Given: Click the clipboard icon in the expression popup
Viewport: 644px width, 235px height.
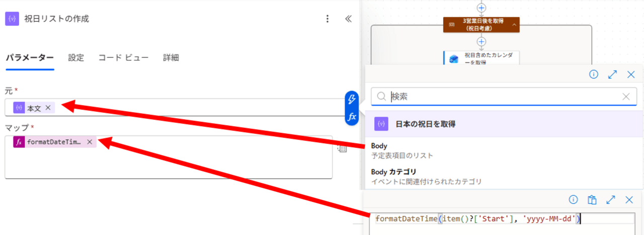Looking at the screenshot, I should click(x=592, y=200).
